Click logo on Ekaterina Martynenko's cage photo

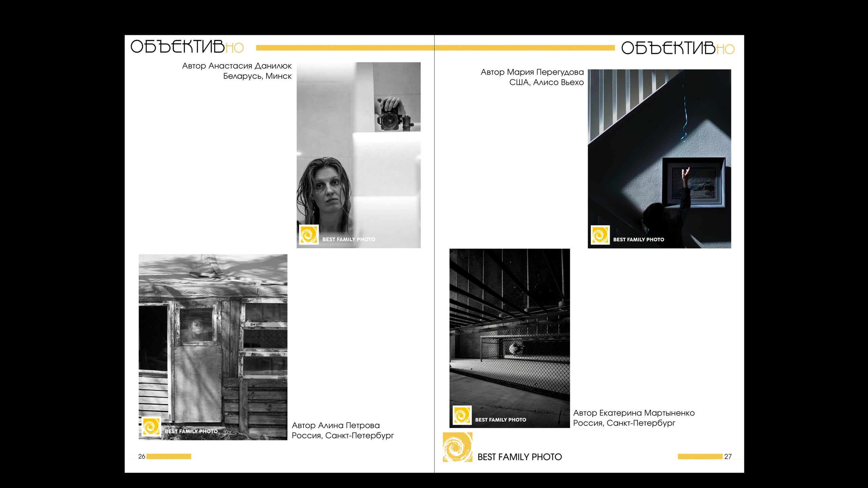click(x=462, y=415)
